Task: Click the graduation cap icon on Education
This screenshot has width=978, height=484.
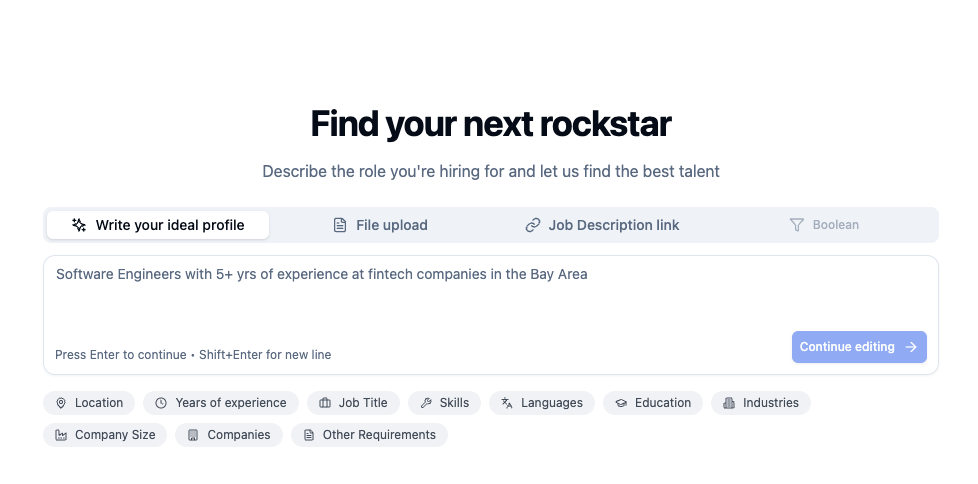Action: (621, 403)
